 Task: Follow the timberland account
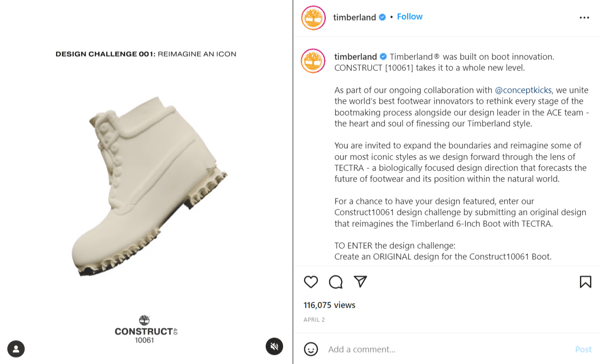(409, 17)
